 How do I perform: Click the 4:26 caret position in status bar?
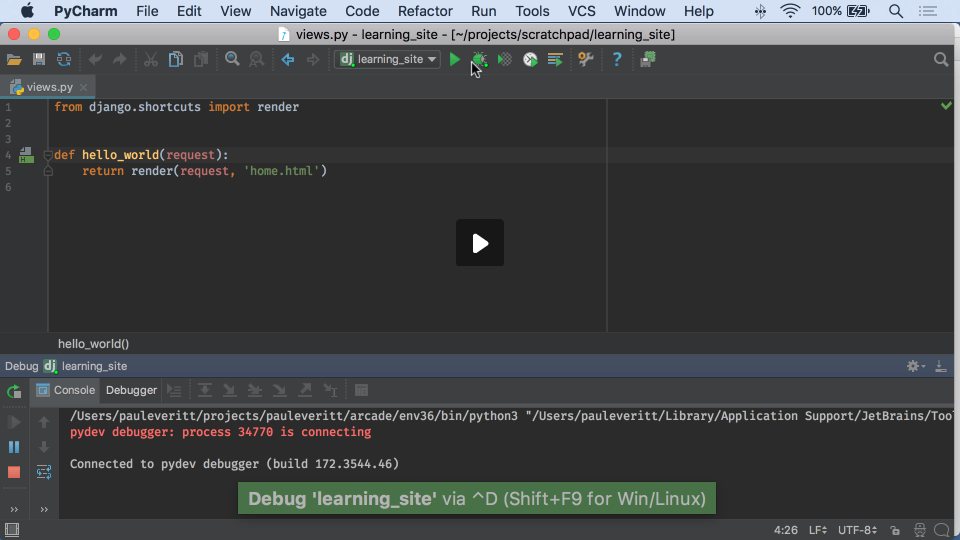[786, 530]
